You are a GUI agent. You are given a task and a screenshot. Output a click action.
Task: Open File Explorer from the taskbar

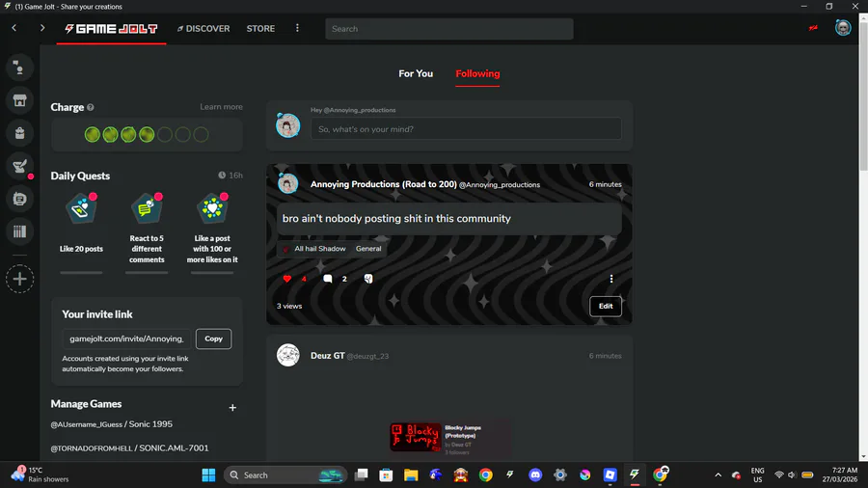point(411,474)
